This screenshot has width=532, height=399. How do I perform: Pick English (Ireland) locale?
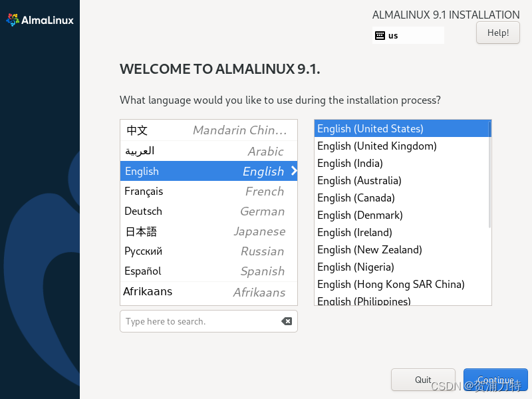pos(403,232)
